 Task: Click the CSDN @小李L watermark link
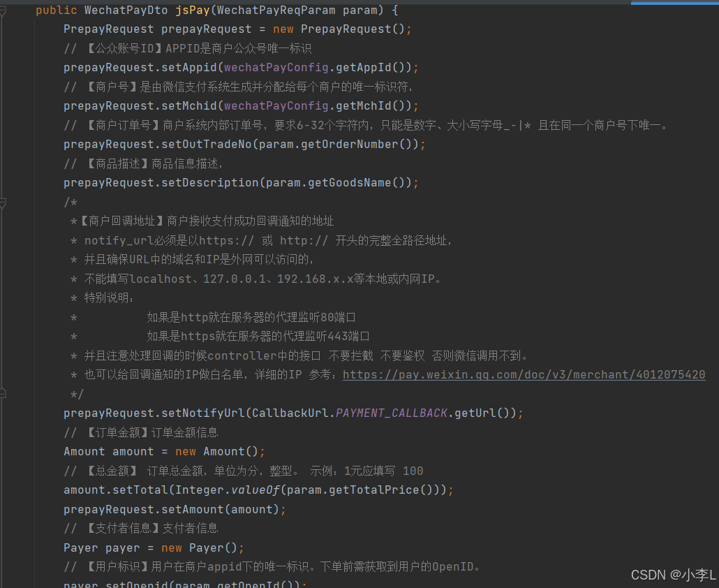click(672, 575)
